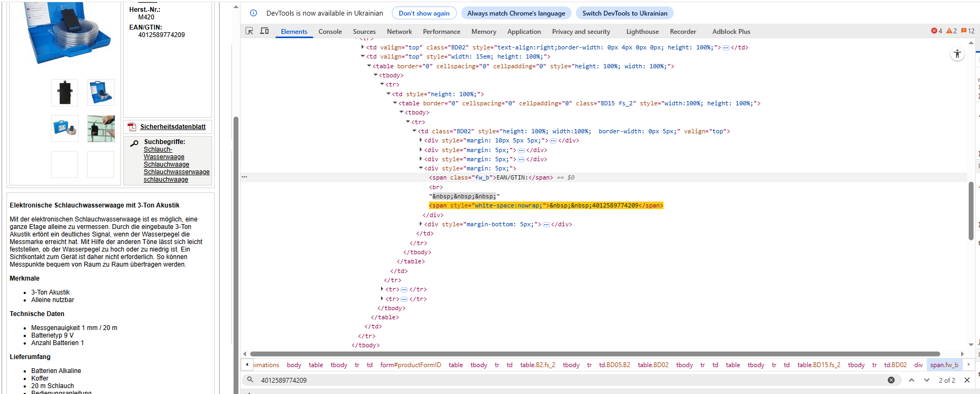The width and height of the screenshot is (980, 394).
Task: Click the Elements panel horizontal scrollbar
Action: [595, 354]
